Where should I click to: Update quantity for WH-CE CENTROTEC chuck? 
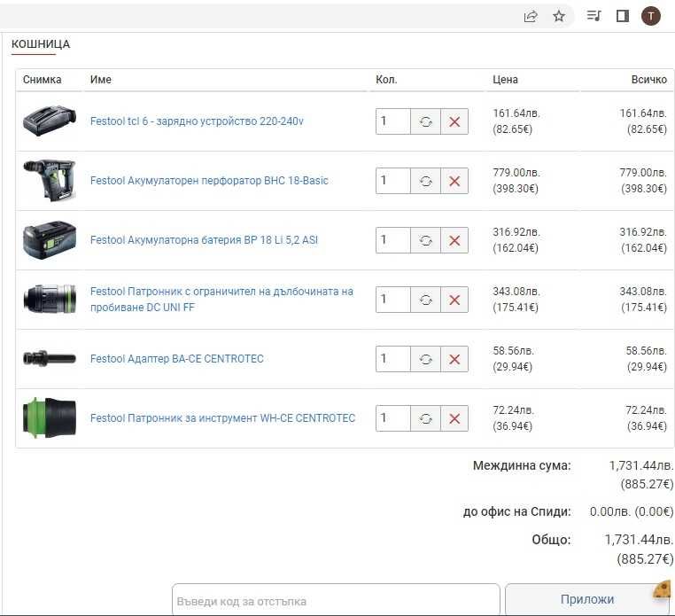425,418
